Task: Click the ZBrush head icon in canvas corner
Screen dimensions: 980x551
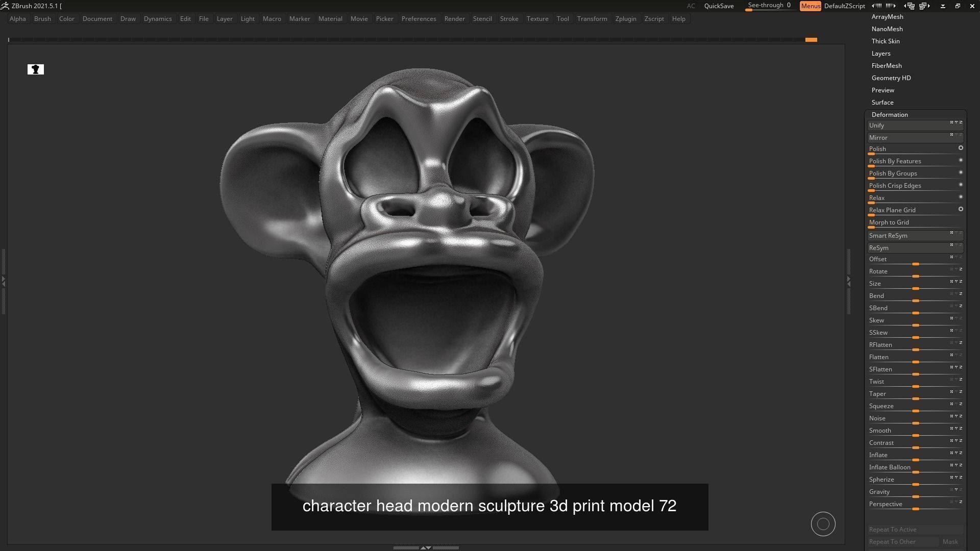Action: coord(36,69)
